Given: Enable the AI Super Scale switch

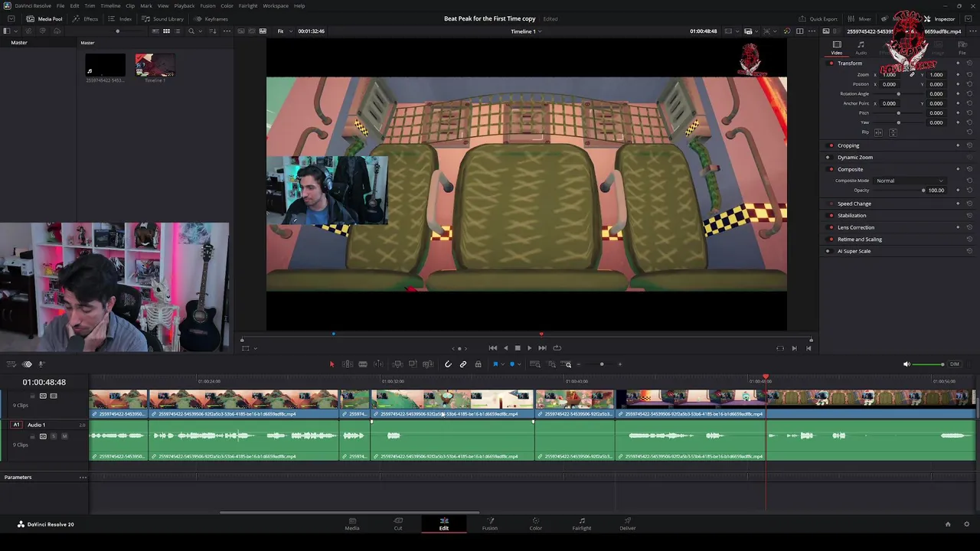Looking at the screenshot, I should (828, 251).
